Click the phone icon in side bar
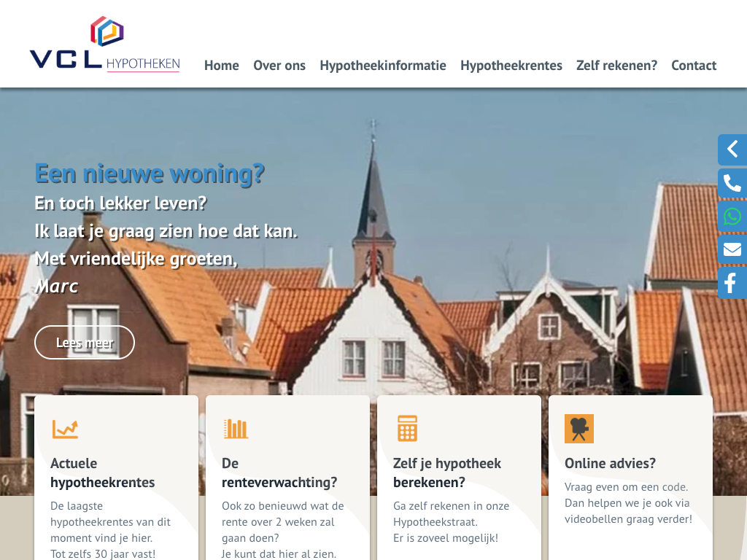The width and height of the screenshot is (747, 560). click(x=732, y=183)
